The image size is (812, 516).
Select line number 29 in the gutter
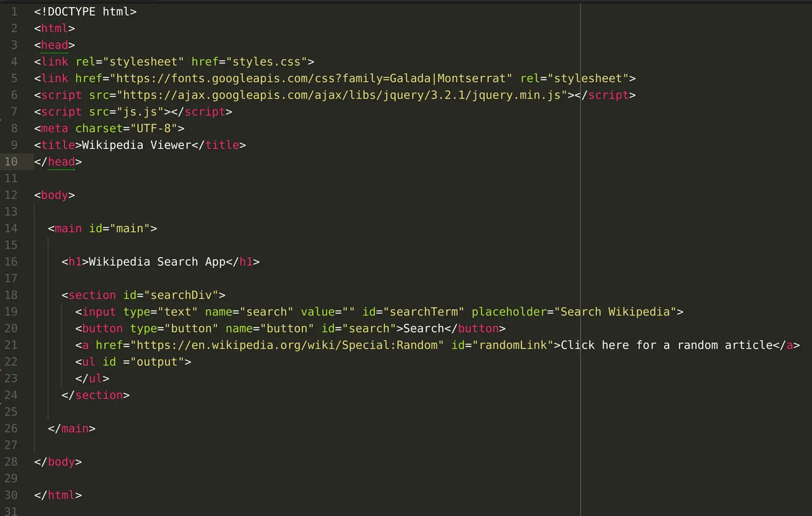click(x=11, y=478)
